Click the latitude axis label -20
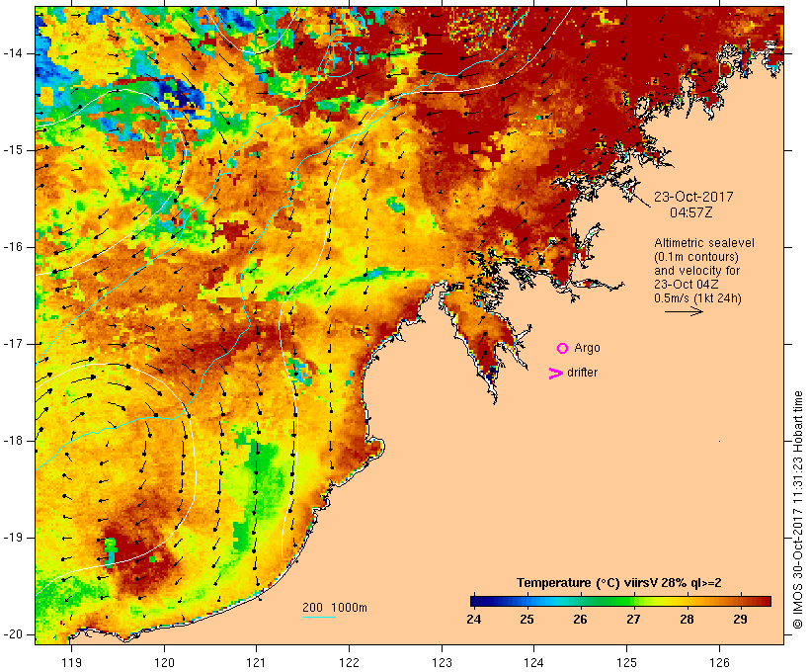This screenshot has height=672, width=810. [x=13, y=634]
